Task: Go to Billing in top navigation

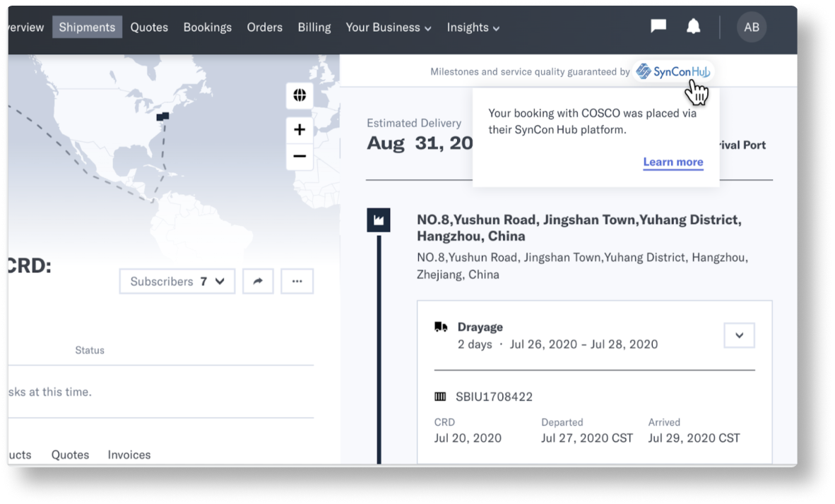Action: (314, 27)
